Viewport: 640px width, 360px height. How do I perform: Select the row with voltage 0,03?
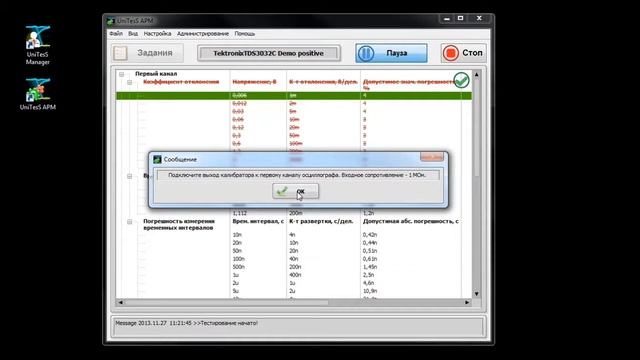[x=294, y=111]
